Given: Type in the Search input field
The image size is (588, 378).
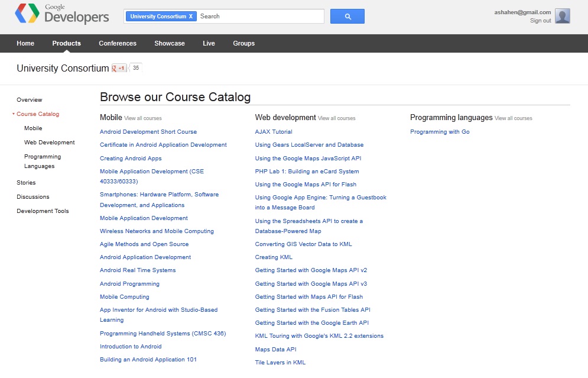Looking at the screenshot, I should (x=260, y=17).
